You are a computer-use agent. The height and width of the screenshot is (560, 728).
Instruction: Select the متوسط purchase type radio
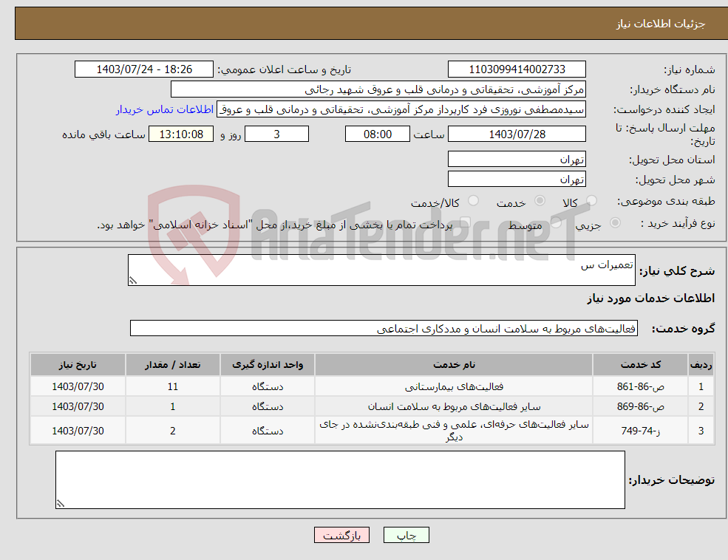click(557, 222)
